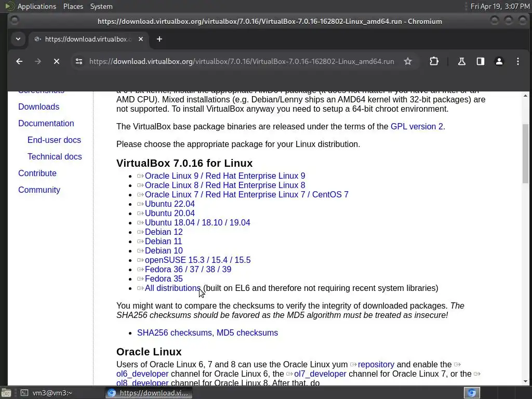
Task: Select Chromium window in bottom taskbar
Action: pyautogui.click(x=149, y=393)
